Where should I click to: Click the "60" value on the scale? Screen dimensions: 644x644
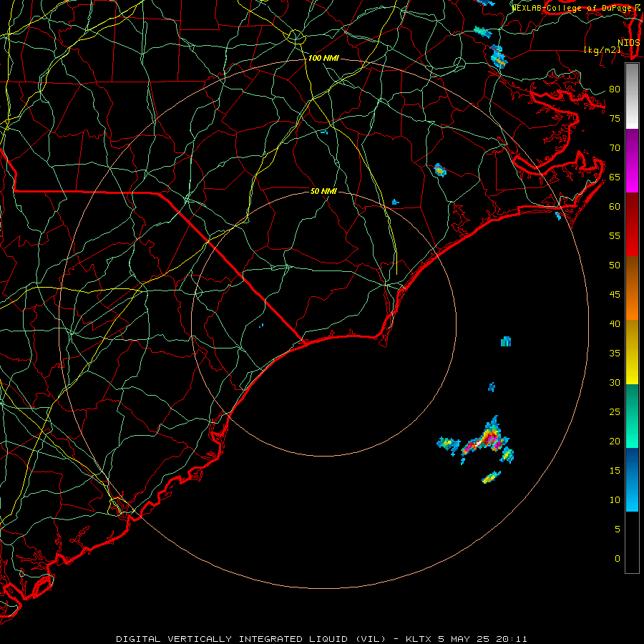[x=615, y=207]
